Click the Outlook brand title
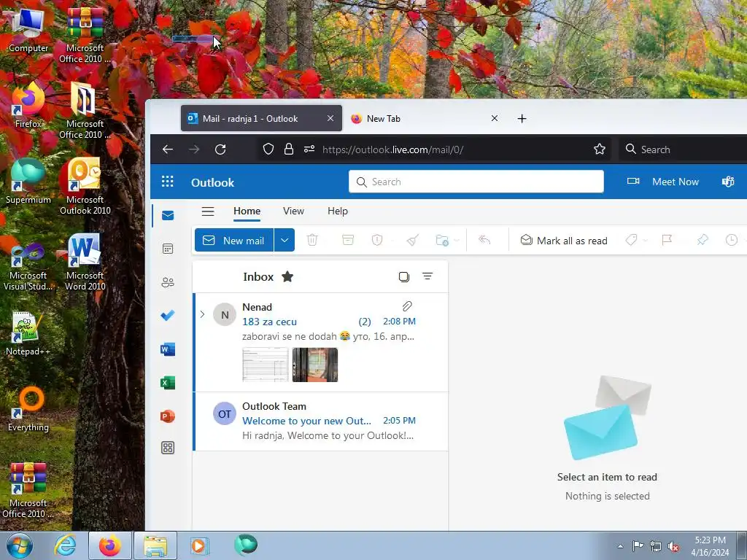747x560 pixels. tap(212, 182)
